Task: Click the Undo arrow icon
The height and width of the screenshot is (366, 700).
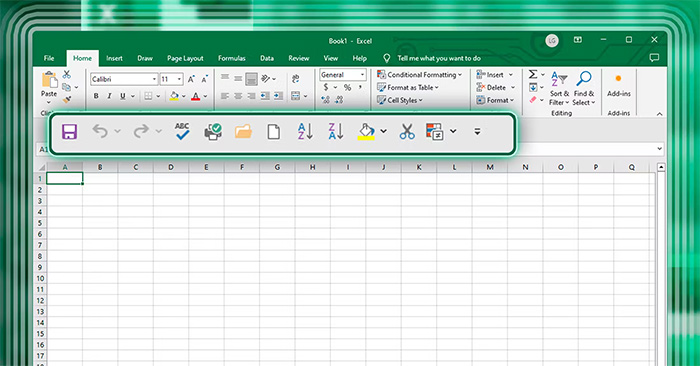Action: point(100,131)
